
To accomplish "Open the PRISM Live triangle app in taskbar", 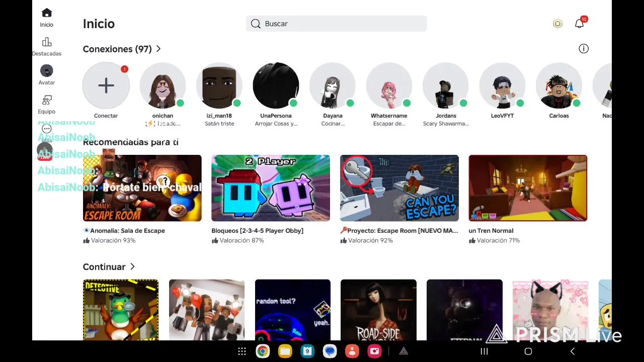I will (404, 351).
